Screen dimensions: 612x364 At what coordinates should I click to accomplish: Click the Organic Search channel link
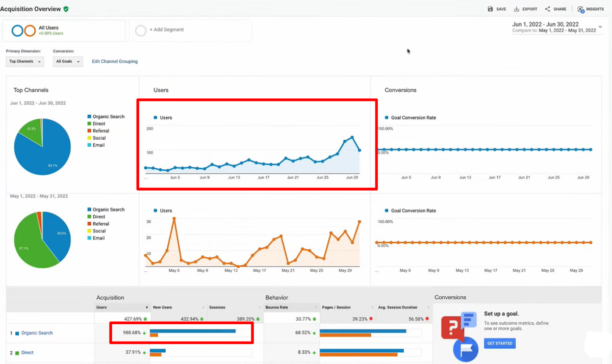coord(37,333)
